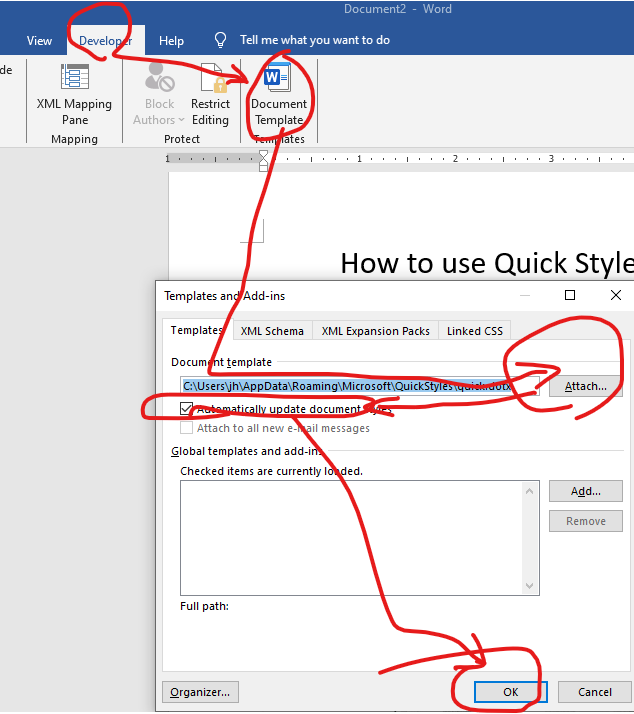Screen dimensions: 634x714
Task: Click the Attach... button
Action: pos(586,386)
